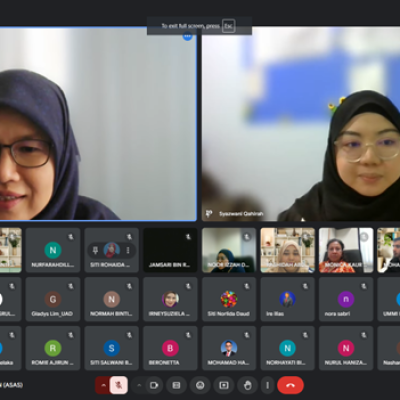Start presenting your screen
This screenshot has height=400, width=400.
pos(224,385)
